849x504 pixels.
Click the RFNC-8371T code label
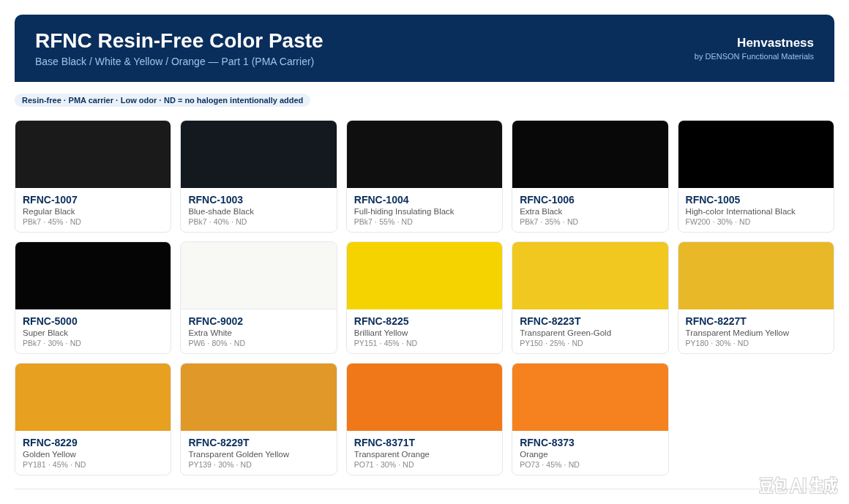pos(384,443)
